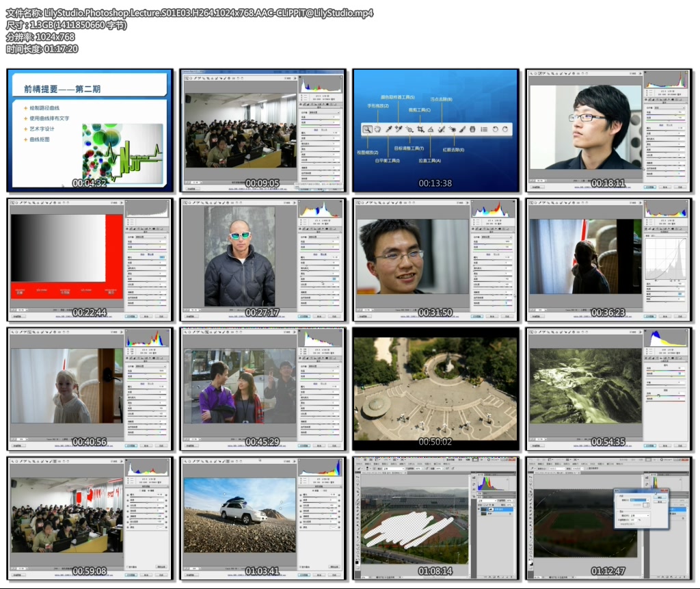Select the Straighten tool triangle icon
The width and height of the screenshot is (700, 589).
tap(431, 129)
